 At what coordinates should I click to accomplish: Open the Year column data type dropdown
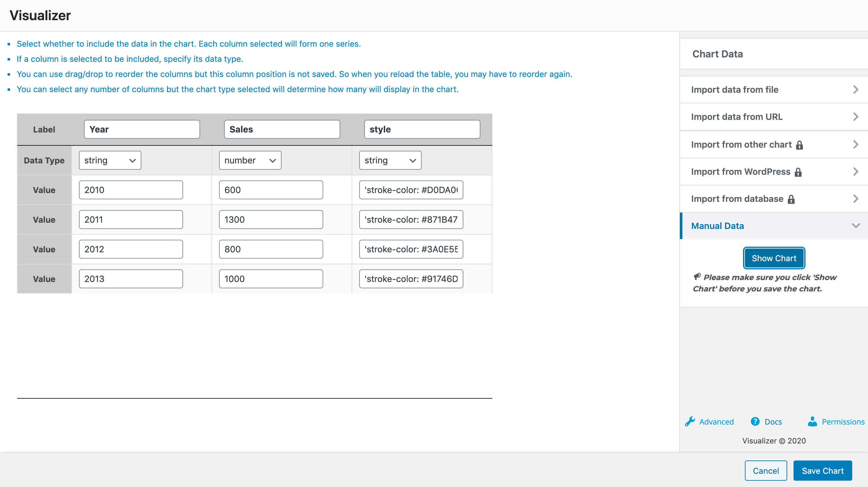[x=110, y=160]
